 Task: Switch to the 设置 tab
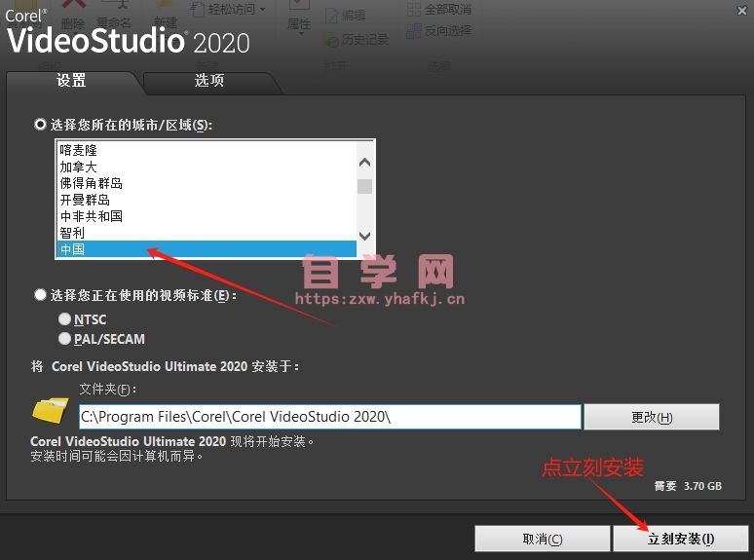(71, 81)
